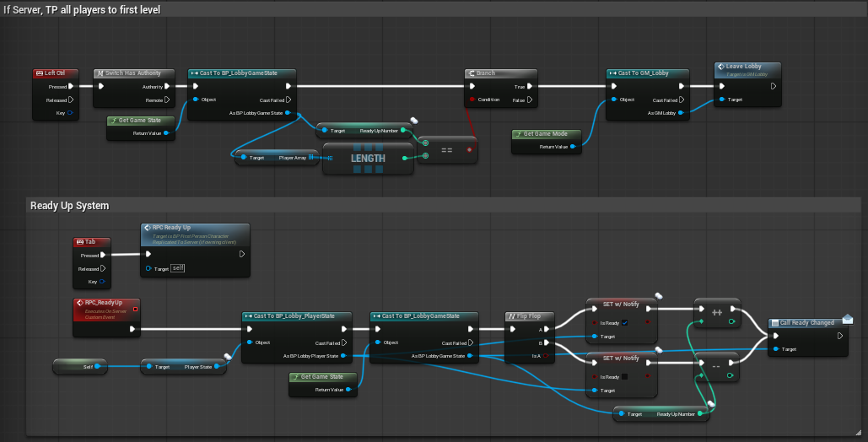Click the -- decrement node
The image size is (868, 442).
(x=716, y=367)
